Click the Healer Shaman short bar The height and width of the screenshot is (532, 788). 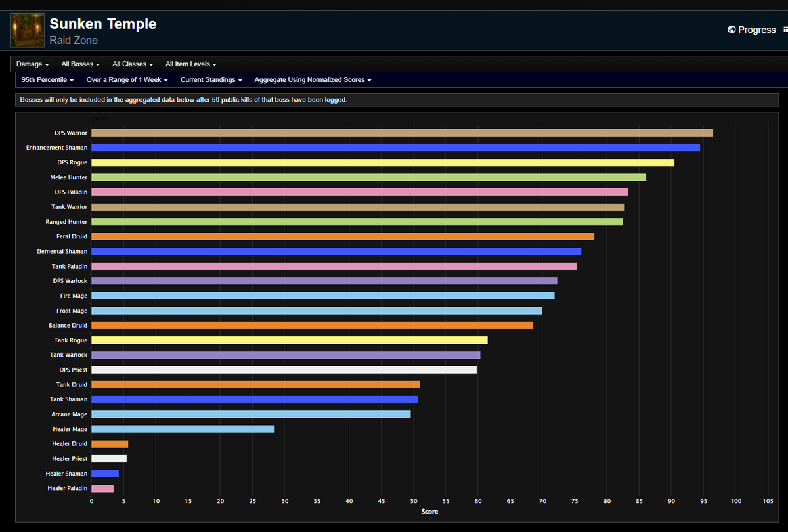(x=105, y=474)
